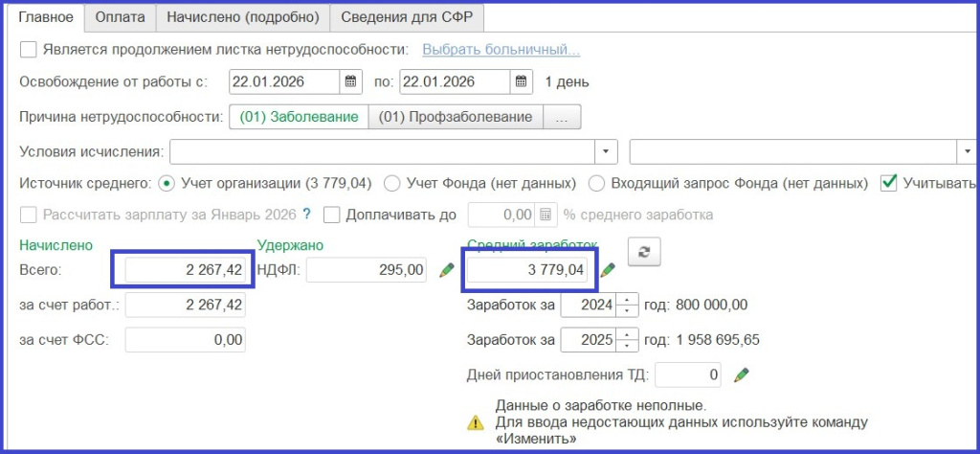Image resolution: width=980 pixels, height=454 pixels.
Task: Expand first Условия исчисления dropdown
Action: click(606, 152)
